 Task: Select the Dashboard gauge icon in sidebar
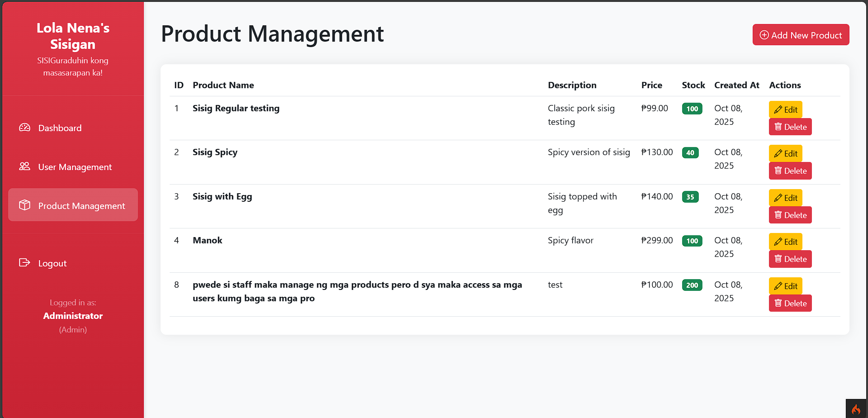click(24, 128)
